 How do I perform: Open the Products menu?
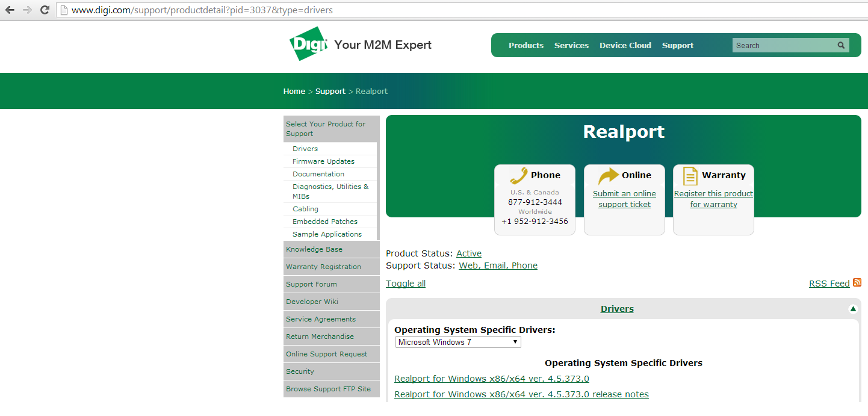coord(525,45)
